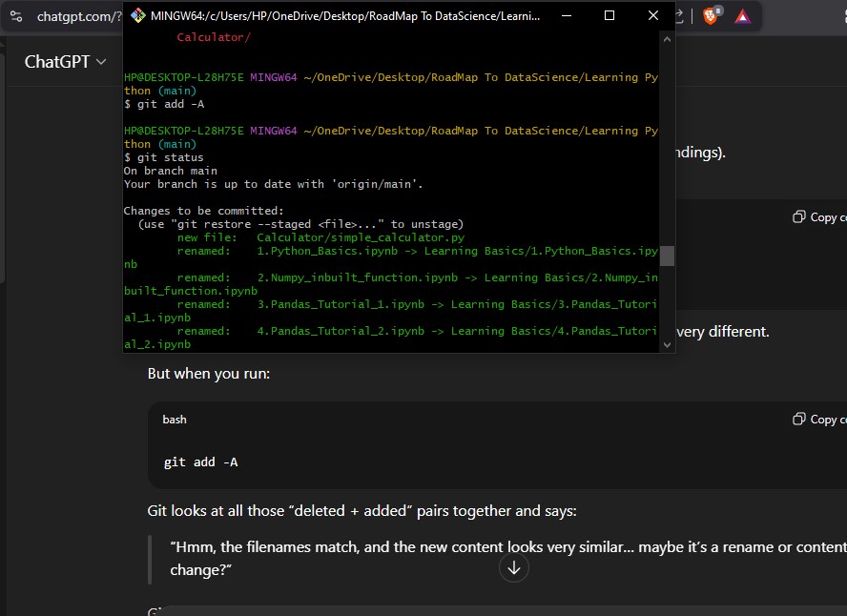This screenshot has width=847, height=616.
Task: Maximize the MINGW64 terminal window
Action: [609, 15]
